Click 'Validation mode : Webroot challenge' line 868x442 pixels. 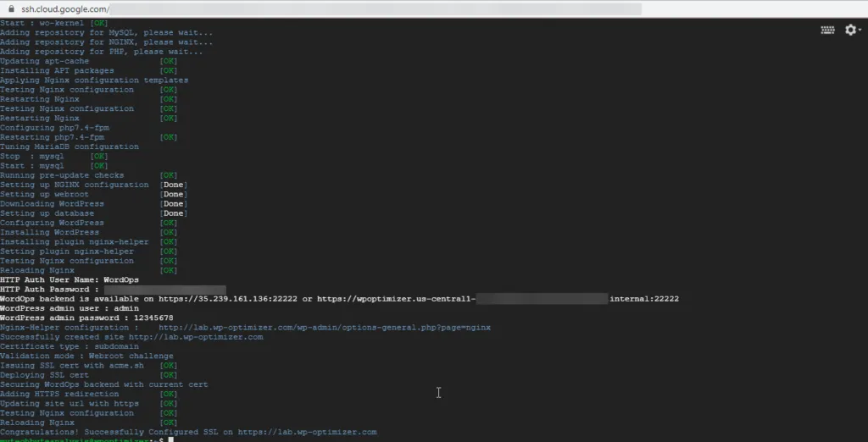click(86, 356)
